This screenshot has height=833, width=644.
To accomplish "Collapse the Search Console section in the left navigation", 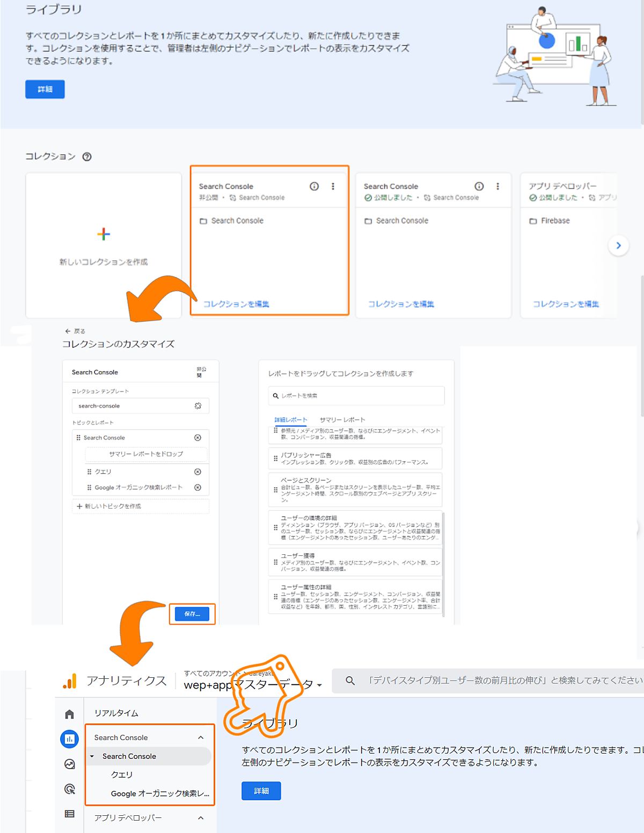I will 201,737.
